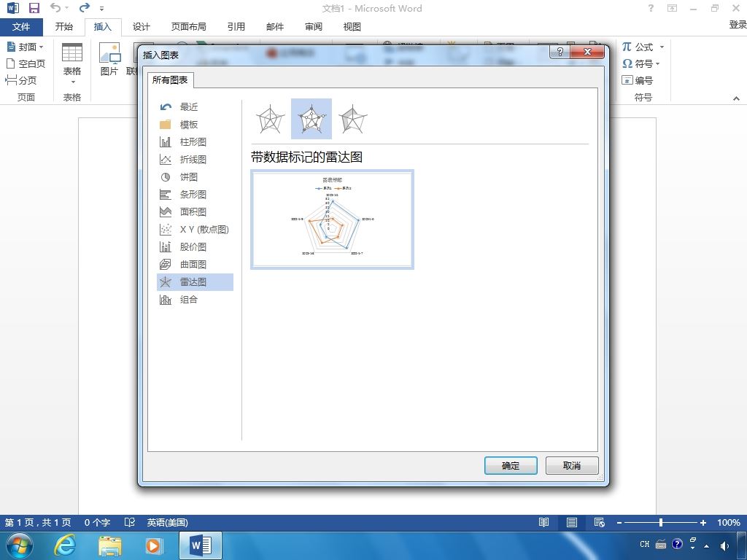Click the zoom out minus button
Image resolution: width=747 pixels, height=560 pixels.
(619, 523)
